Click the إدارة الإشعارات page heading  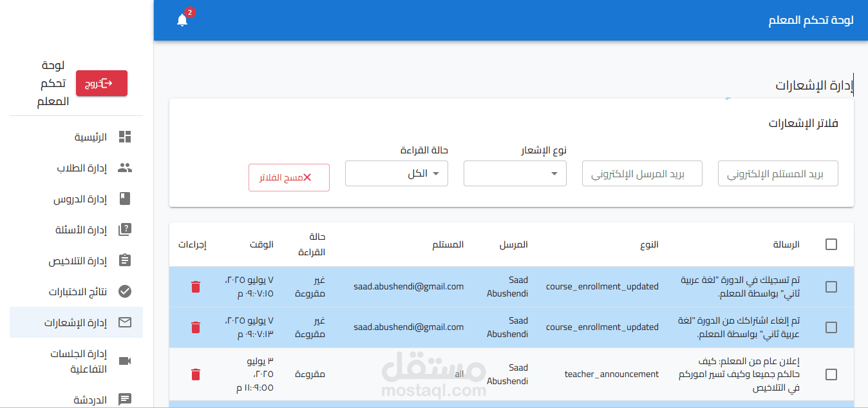pyautogui.click(x=814, y=86)
